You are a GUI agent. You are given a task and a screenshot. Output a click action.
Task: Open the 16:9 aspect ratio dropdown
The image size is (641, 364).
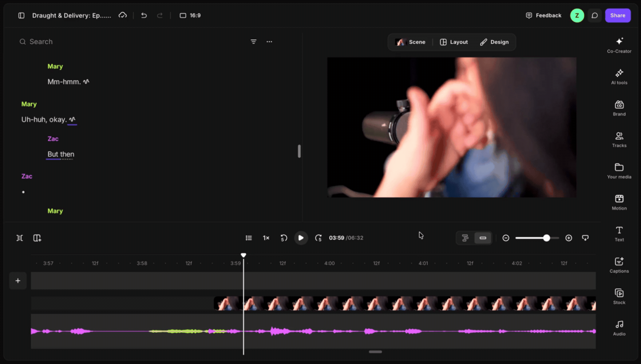pyautogui.click(x=190, y=15)
